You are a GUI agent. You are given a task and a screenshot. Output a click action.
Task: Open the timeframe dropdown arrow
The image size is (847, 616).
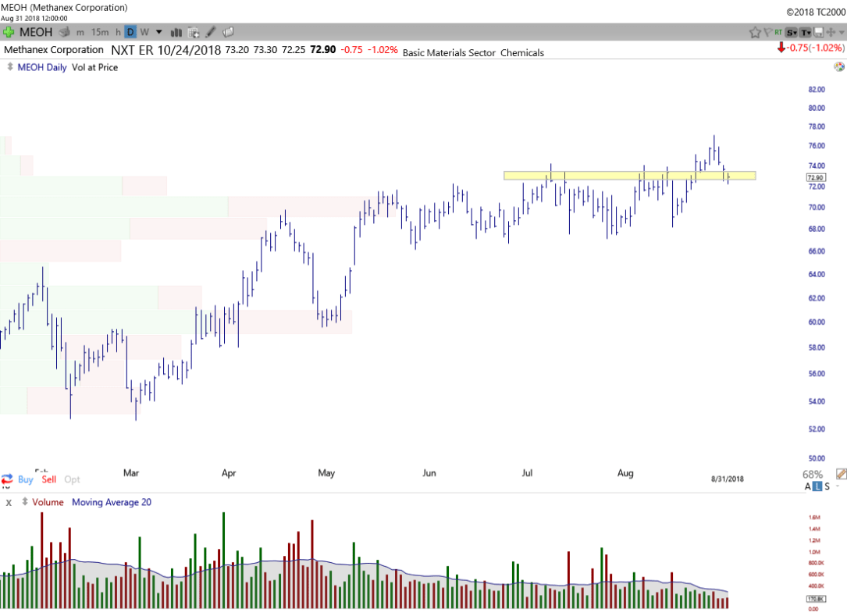(x=159, y=32)
